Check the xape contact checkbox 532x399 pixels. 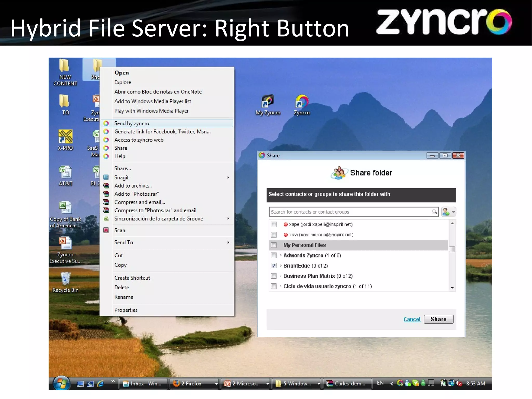[274, 224]
